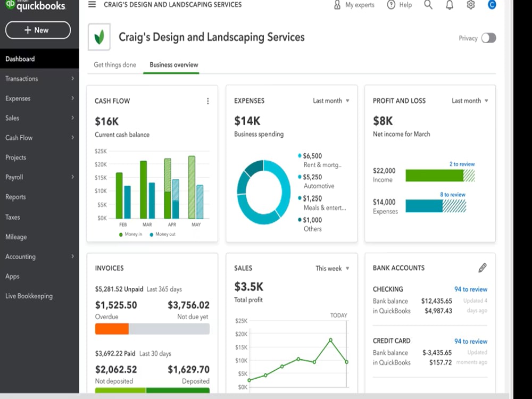This screenshot has height=399, width=532.
Task: Click the $1,629.70 Deposited amount
Action: point(189,369)
